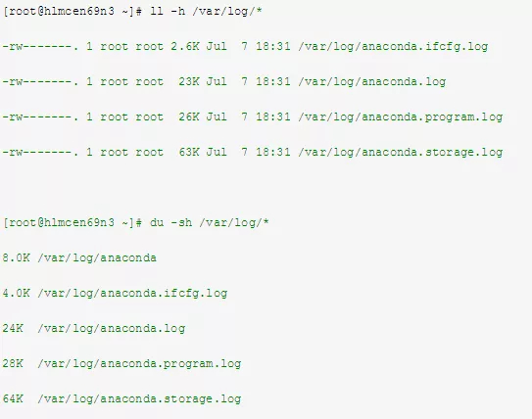
Task: Click /var/log/anaconda.ifcfg.log path in ll output
Action: [393, 47]
